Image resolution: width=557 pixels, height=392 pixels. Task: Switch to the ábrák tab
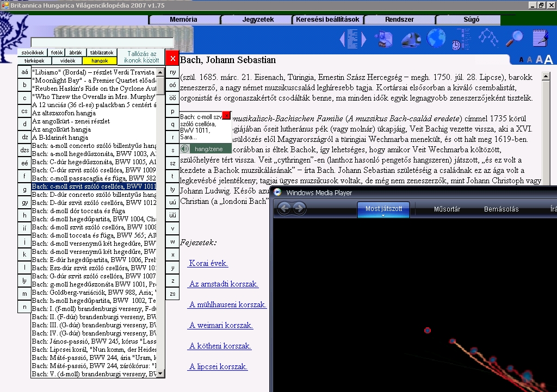(x=76, y=53)
